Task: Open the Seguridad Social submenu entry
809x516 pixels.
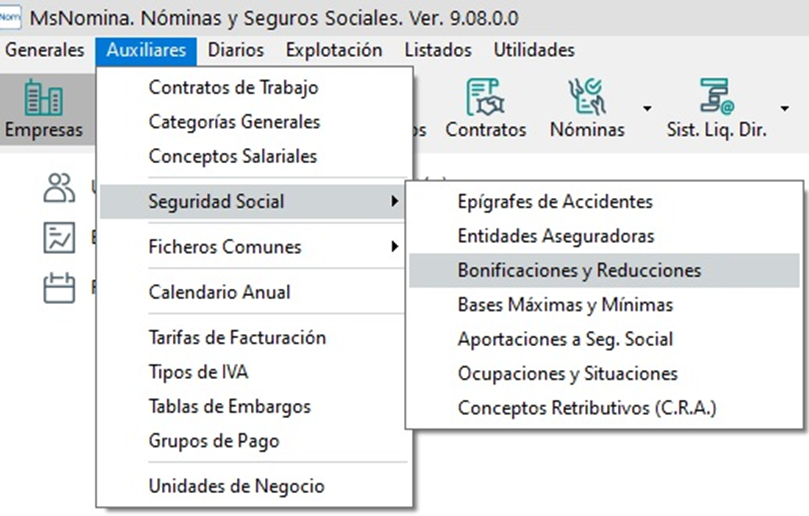Action: pos(252,201)
